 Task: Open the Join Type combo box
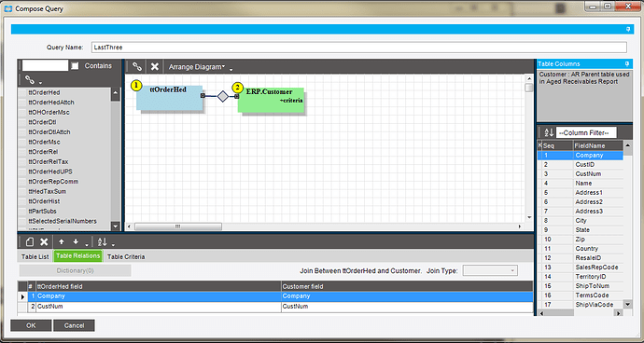(490, 271)
